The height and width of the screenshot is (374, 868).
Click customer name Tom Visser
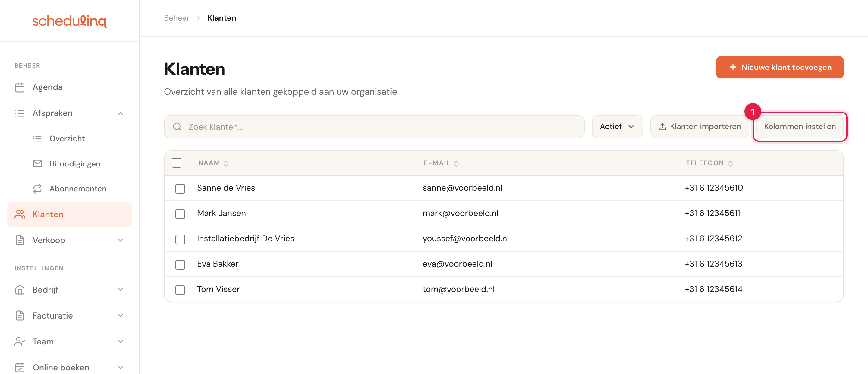pyautogui.click(x=218, y=289)
